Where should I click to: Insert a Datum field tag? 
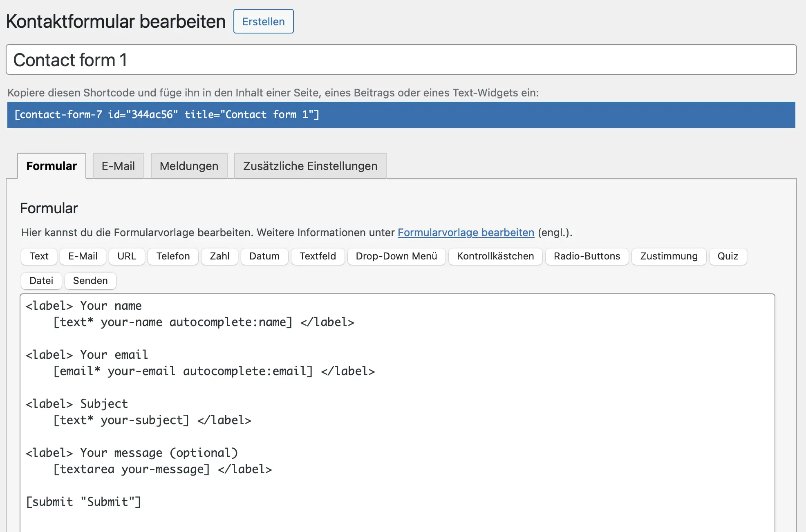click(264, 256)
